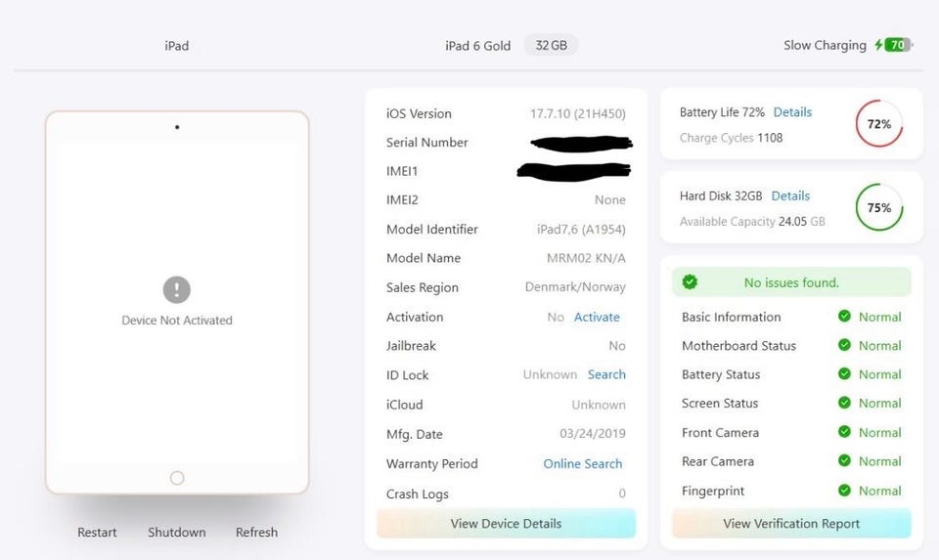Click the No issues found banner text
This screenshot has width=939, height=560.
click(791, 282)
